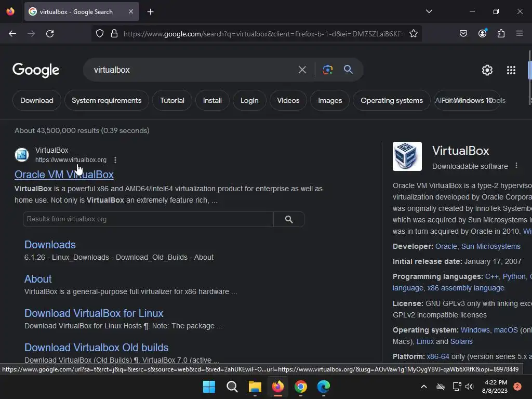Click the VirtualBox knowledge panel logo
The image size is (532, 399).
click(407, 156)
